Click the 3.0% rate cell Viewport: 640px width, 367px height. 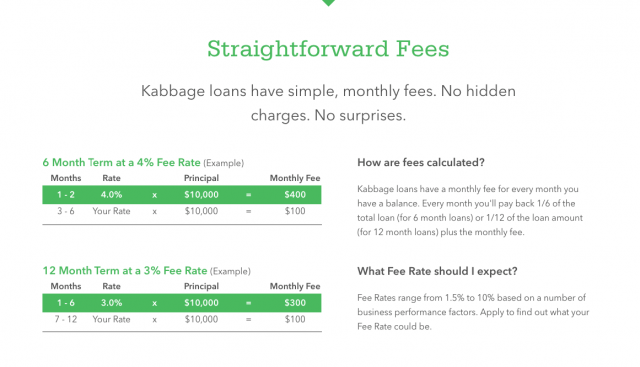pyautogui.click(x=111, y=303)
